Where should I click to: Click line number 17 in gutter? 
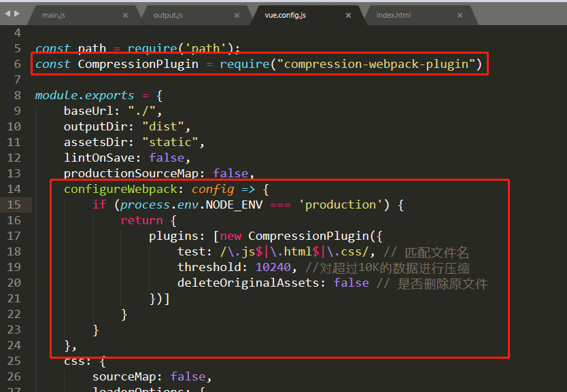point(14,236)
